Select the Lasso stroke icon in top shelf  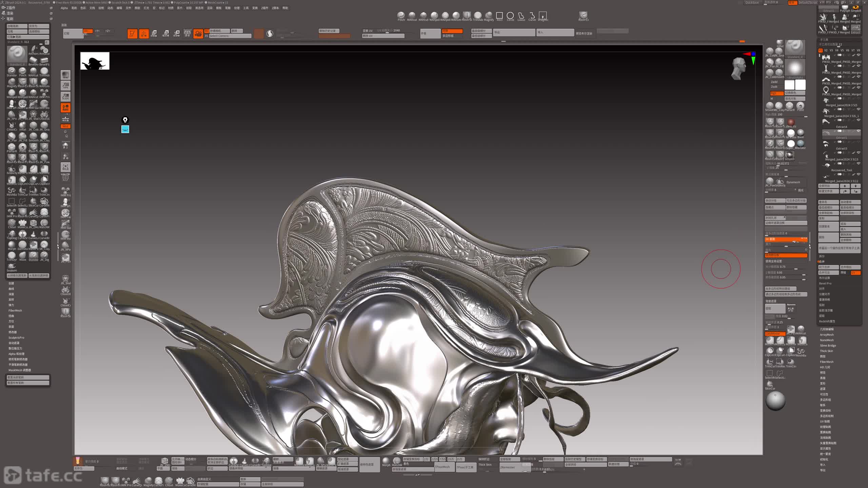click(521, 16)
